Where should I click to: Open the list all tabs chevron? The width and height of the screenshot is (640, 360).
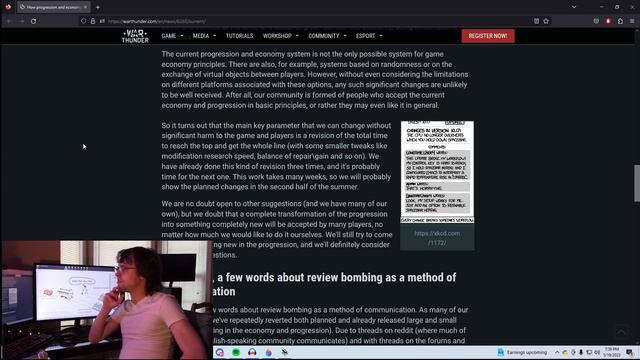[574, 7]
